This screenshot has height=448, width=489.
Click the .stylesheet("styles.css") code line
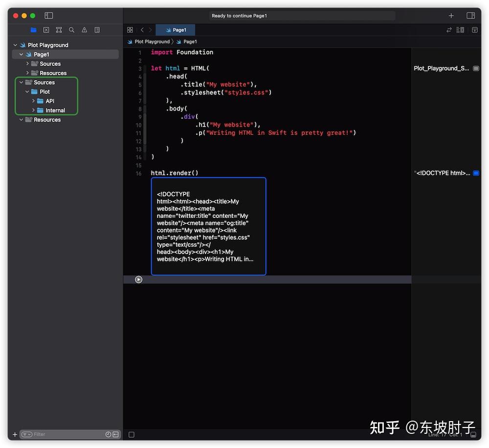pos(226,92)
